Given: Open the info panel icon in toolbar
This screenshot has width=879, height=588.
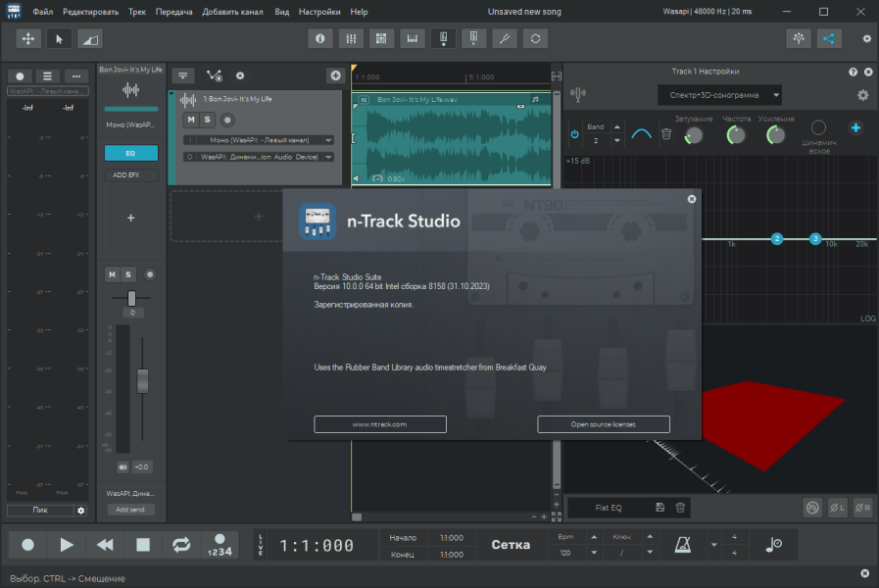Looking at the screenshot, I should [320, 38].
